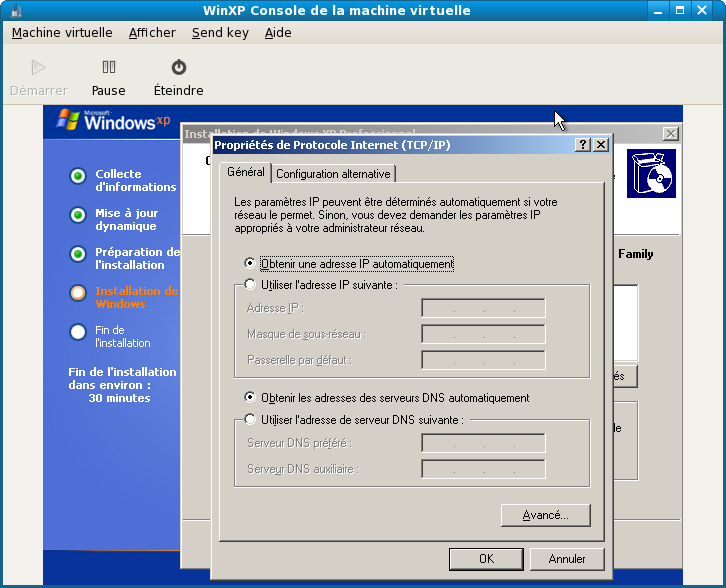Open the Machine virtuelle menu
726x588 pixels.
coord(62,33)
